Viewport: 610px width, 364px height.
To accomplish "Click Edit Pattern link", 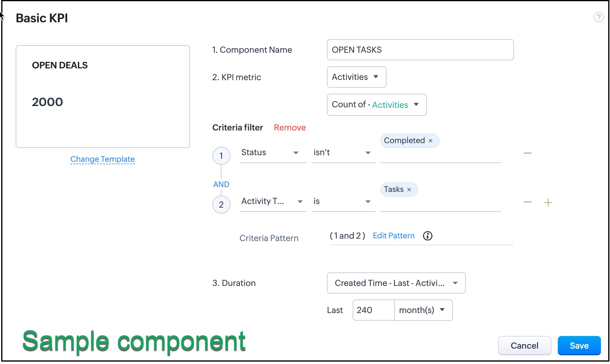I will (393, 236).
